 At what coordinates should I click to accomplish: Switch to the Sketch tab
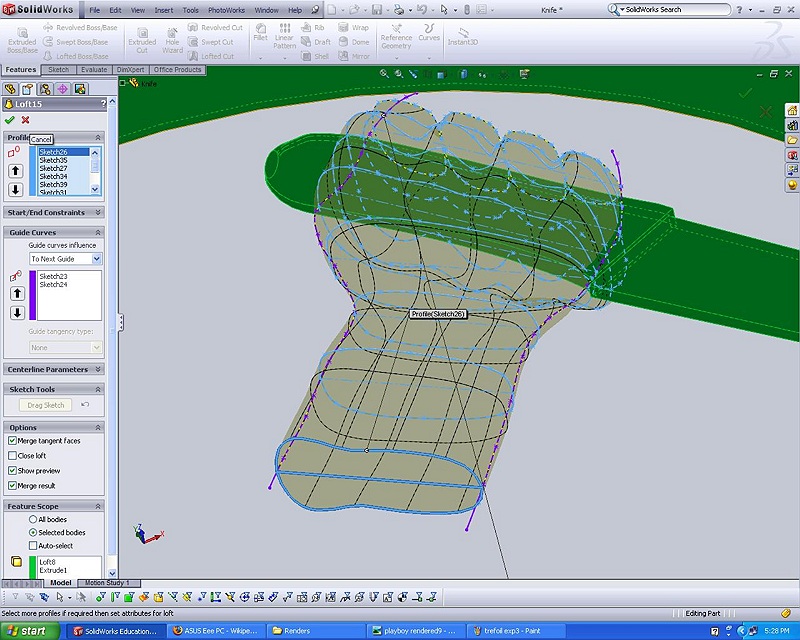pyautogui.click(x=59, y=70)
